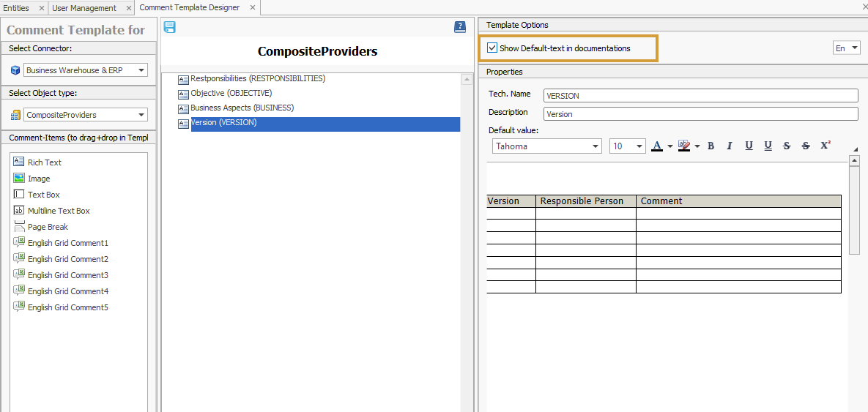Screen dimensions: 868x412
Task: Open the Tahoma font dropdown
Action: pyautogui.click(x=596, y=146)
